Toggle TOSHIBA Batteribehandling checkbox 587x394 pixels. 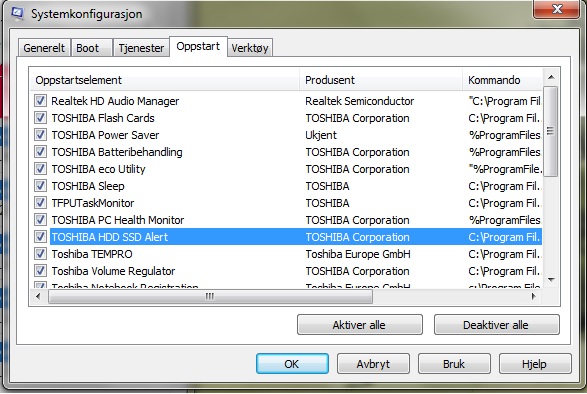[40, 152]
